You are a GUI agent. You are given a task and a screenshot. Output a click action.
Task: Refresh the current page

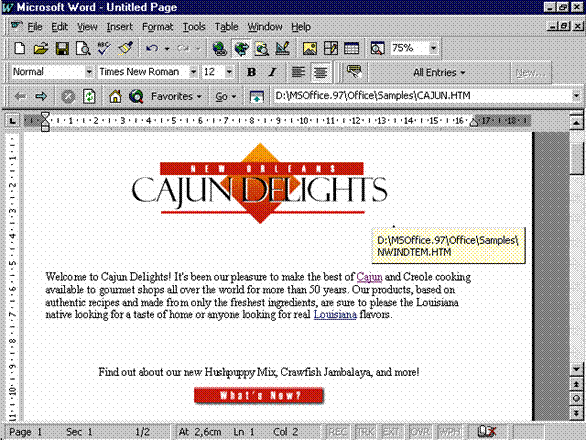click(89, 97)
